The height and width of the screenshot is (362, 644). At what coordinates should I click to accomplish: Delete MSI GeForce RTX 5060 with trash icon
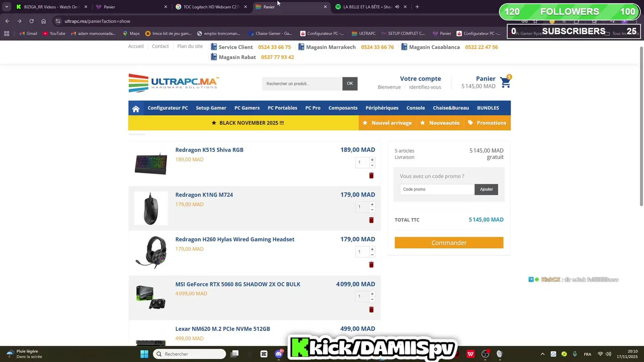(x=371, y=310)
